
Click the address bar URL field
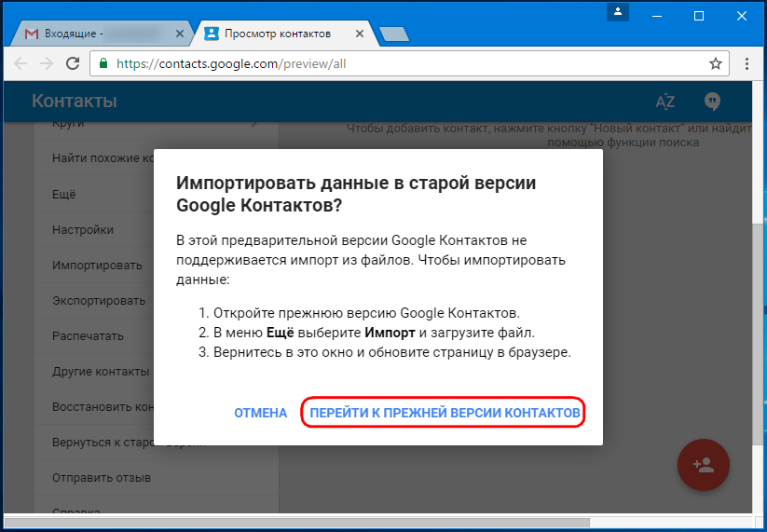point(410,63)
